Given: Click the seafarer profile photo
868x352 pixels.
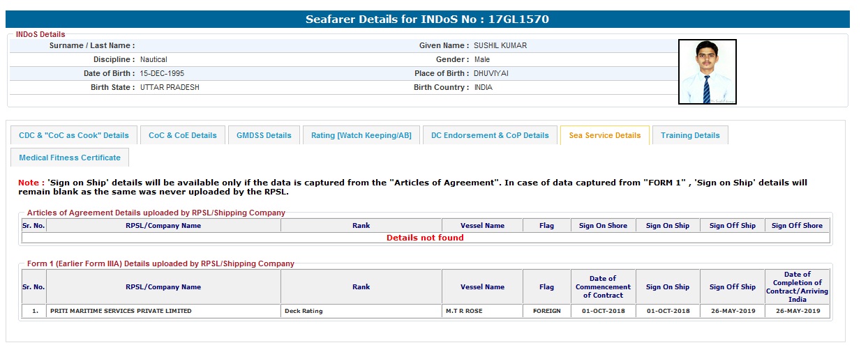Looking at the screenshot, I should pyautogui.click(x=707, y=72).
